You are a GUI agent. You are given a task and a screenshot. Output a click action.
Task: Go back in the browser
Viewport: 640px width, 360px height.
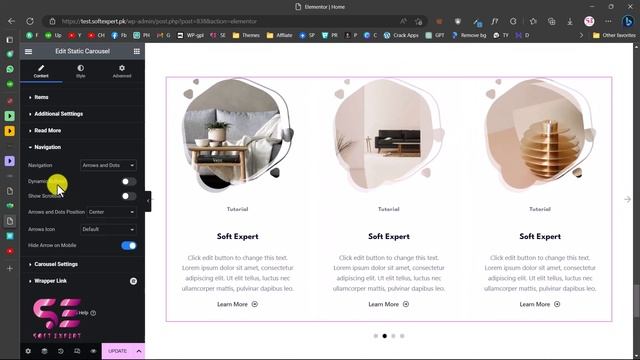pyautogui.click(x=11, y=21)
